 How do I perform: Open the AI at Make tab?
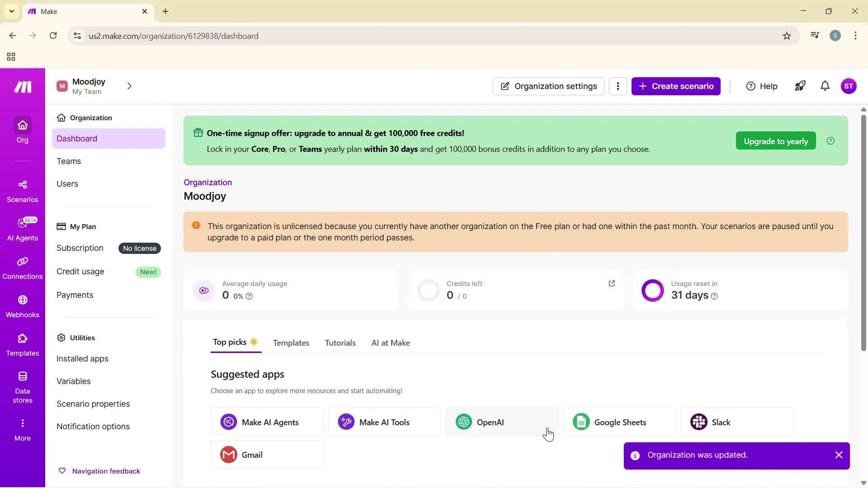390,343
